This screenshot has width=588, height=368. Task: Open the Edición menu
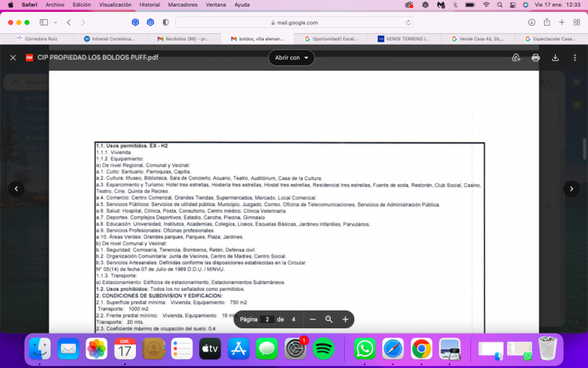pos(82,5)
